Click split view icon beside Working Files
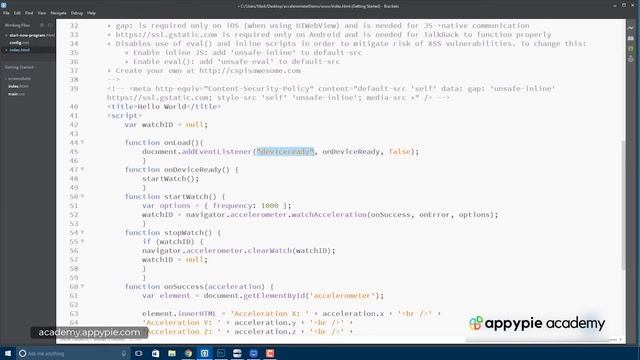640x360 pixels. (50, 25)
